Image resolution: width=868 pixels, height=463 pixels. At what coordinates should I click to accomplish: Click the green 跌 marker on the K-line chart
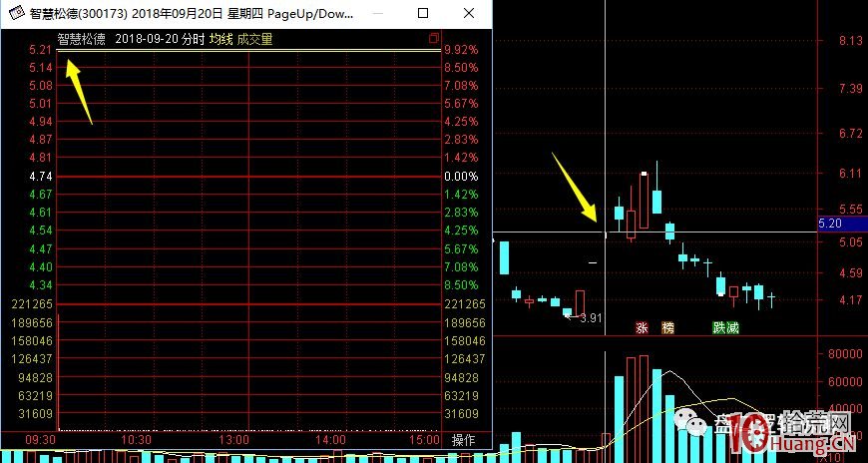[x=719, y=328]
